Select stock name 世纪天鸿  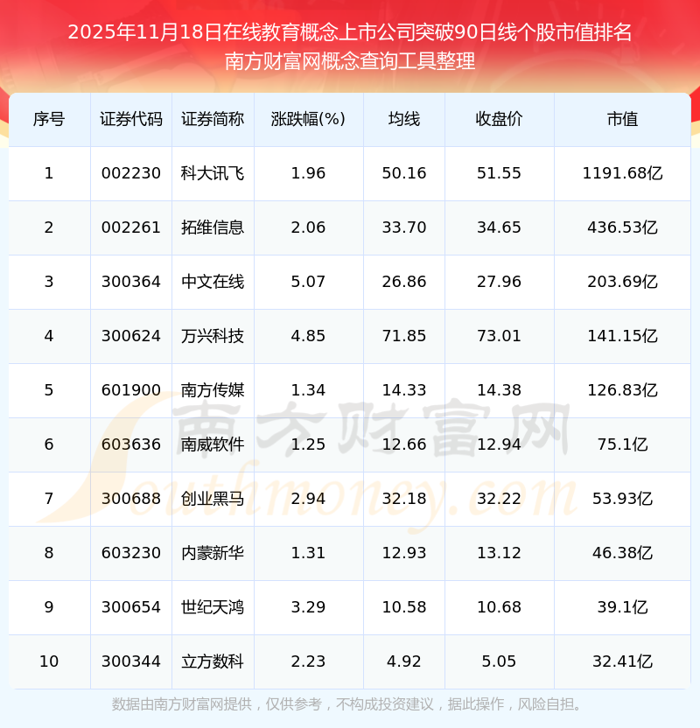pyautogui.click(x=213, y=608)
